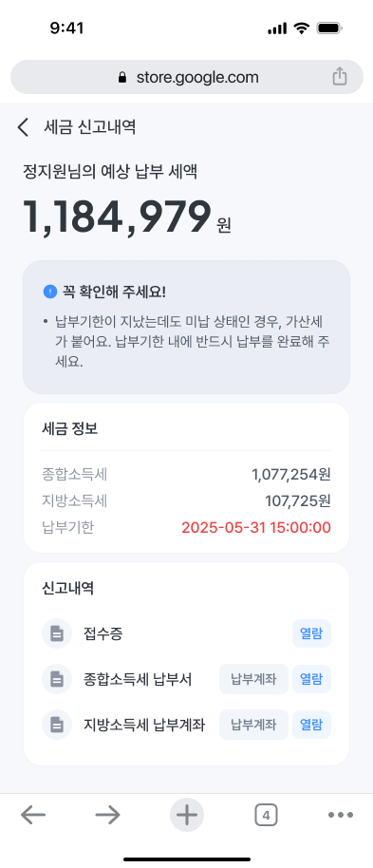This screenshot has height=868, width=373.
Task: Tap 열람 button for 종합소득세 납부서
Action: tap(311, 679)
